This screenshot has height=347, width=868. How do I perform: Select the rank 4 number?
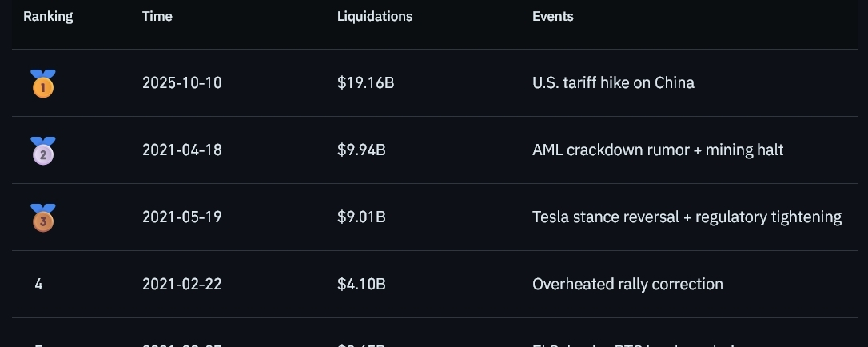click(38, 285)
